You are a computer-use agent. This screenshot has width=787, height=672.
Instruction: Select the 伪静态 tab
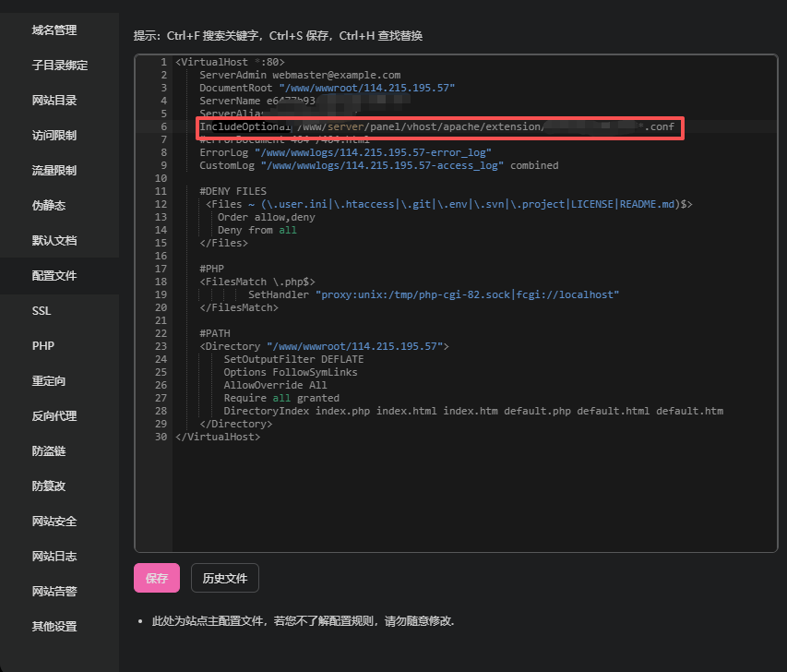click(x=49, y=206)
